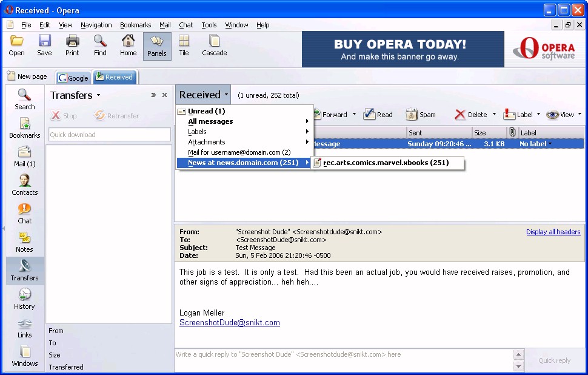Click the attachment paperclip column header

pyautogui.click(x=512, y=132)
